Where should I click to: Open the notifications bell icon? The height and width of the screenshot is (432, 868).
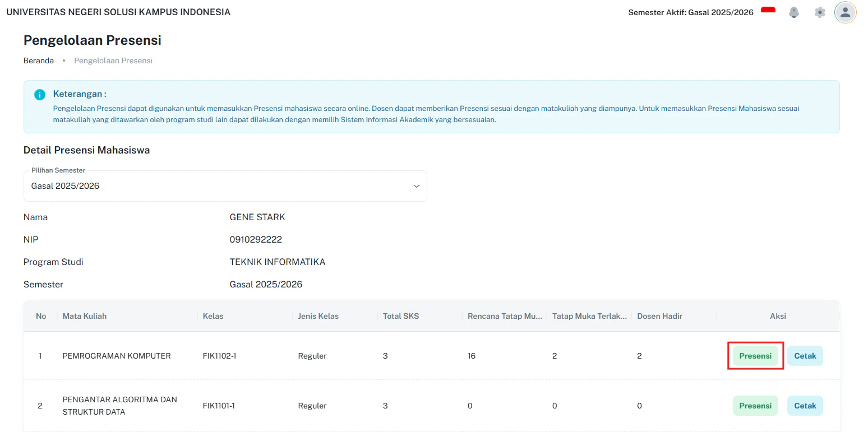(x=794, y=12)
